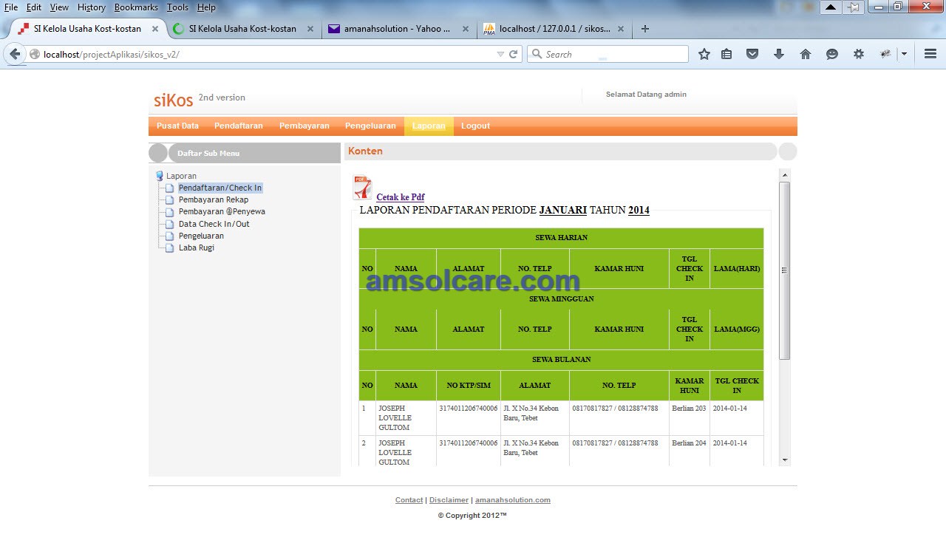Open the File menu
The image size is (946, 560).
click(x=11, y=7)
